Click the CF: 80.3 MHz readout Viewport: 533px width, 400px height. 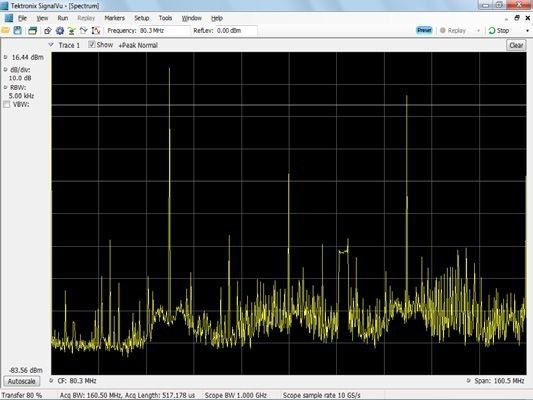[x=77, y=381]
